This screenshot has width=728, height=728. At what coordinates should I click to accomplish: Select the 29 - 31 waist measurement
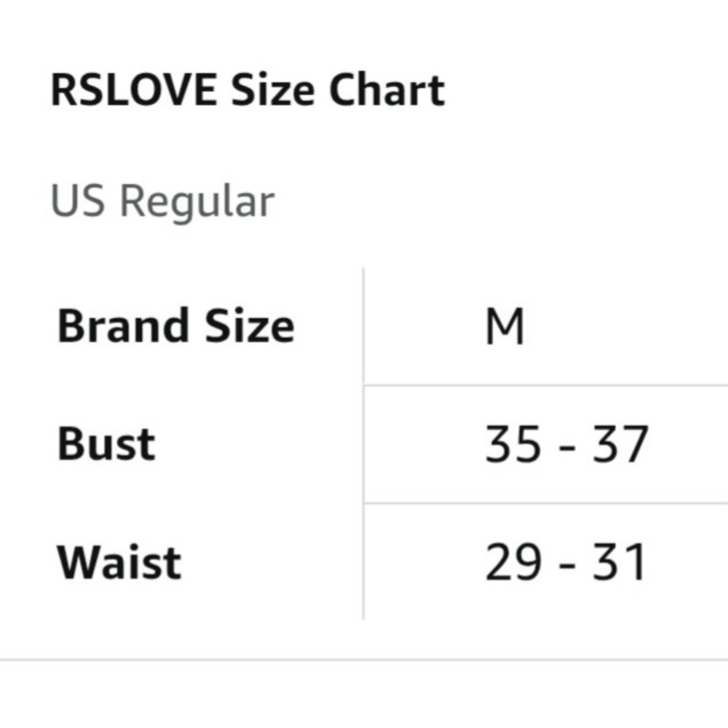coord(566,562)
